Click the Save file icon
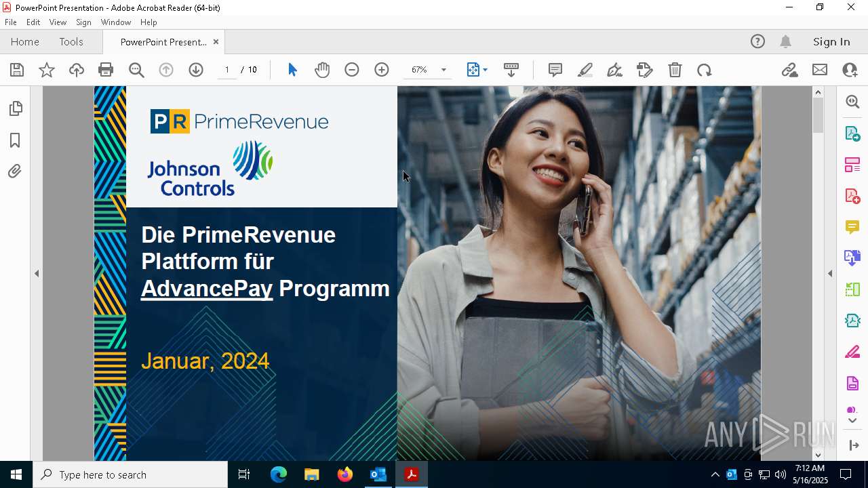Image resolution: width=868 pixels, height=488 pixels. tap(17, 70)
